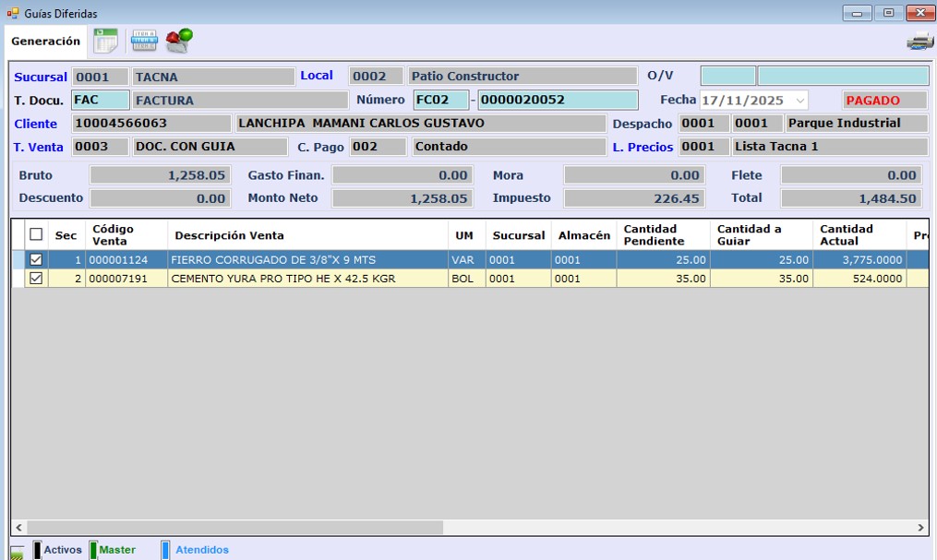
Task: Open the Fecha date dropdown
Action: coord(799,101)
